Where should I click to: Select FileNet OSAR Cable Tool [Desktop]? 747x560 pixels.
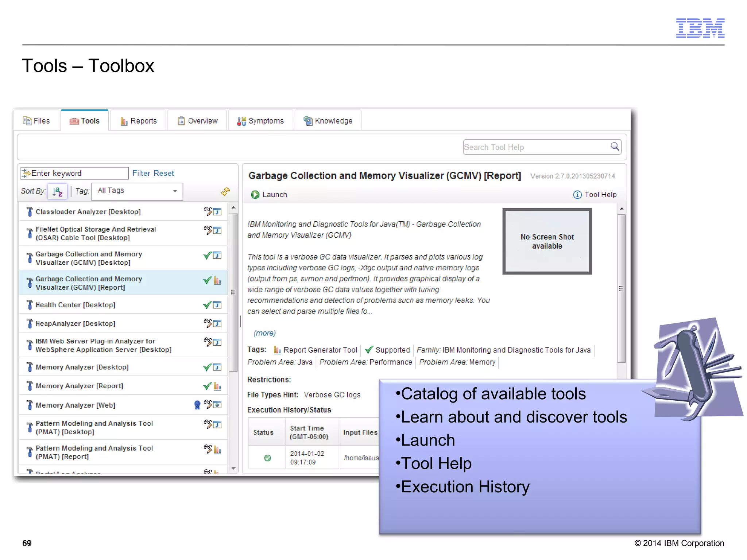tap(123, 233)
